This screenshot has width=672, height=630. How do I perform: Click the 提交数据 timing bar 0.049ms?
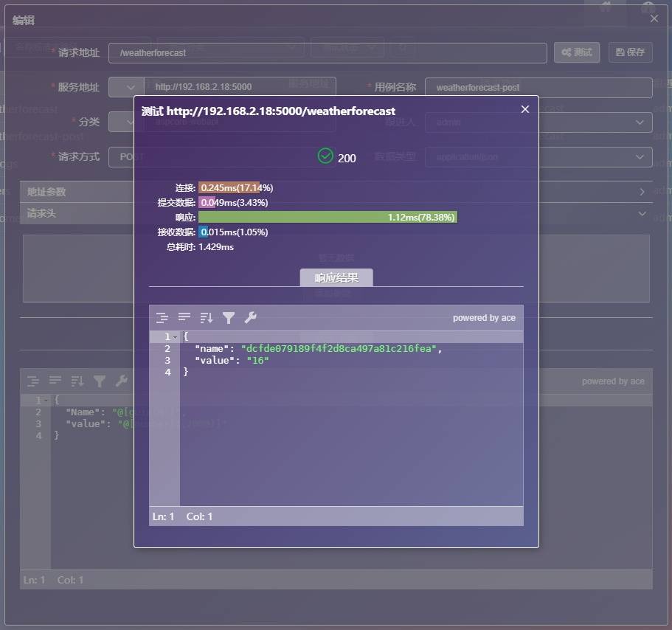coord(207,202)
